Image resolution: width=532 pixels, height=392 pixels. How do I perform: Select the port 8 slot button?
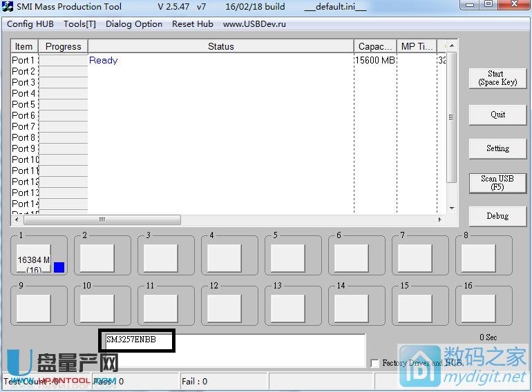[478, 259]
